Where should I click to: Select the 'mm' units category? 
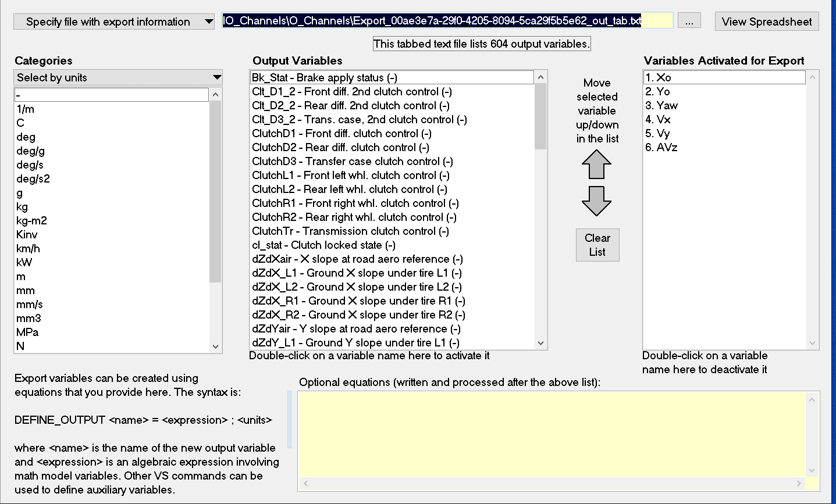pyautogui.click(x=112, y=290)
